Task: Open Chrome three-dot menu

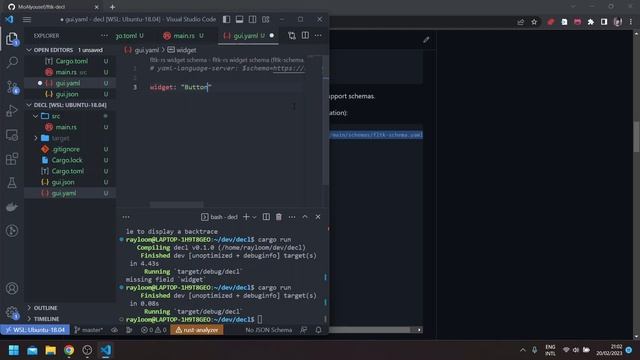Action: coord(631,22)
